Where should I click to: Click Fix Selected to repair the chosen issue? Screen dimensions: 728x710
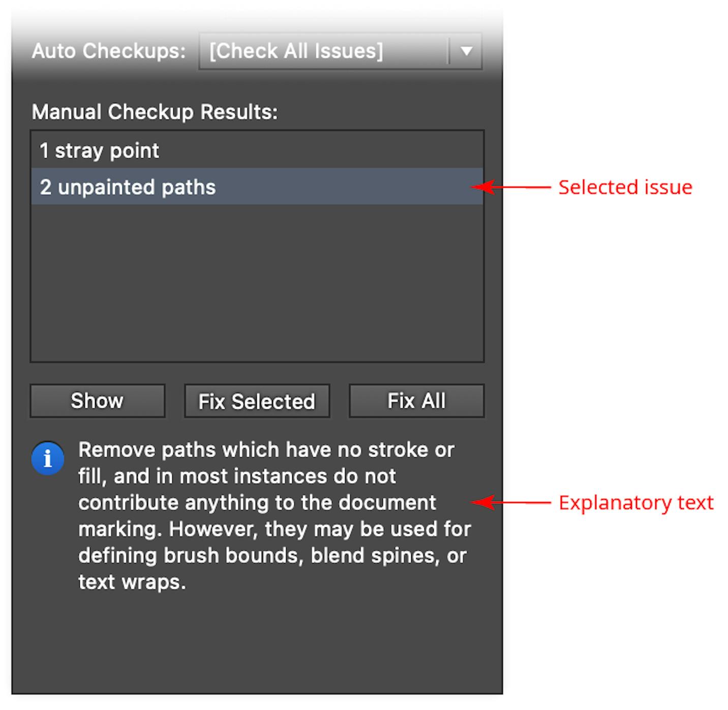pos(257,401)
